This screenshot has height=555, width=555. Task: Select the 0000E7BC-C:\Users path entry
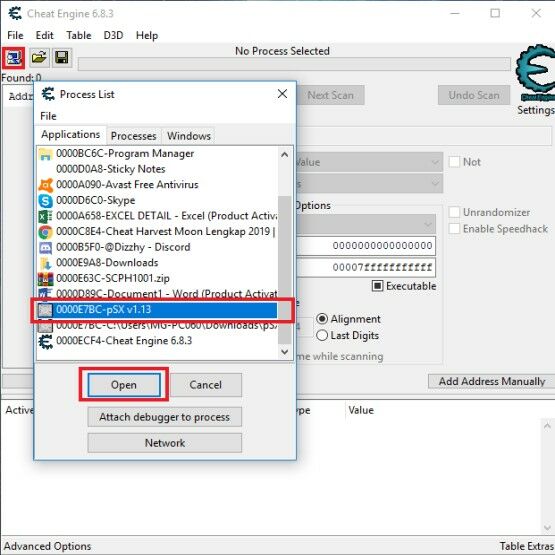coord(158,326)
